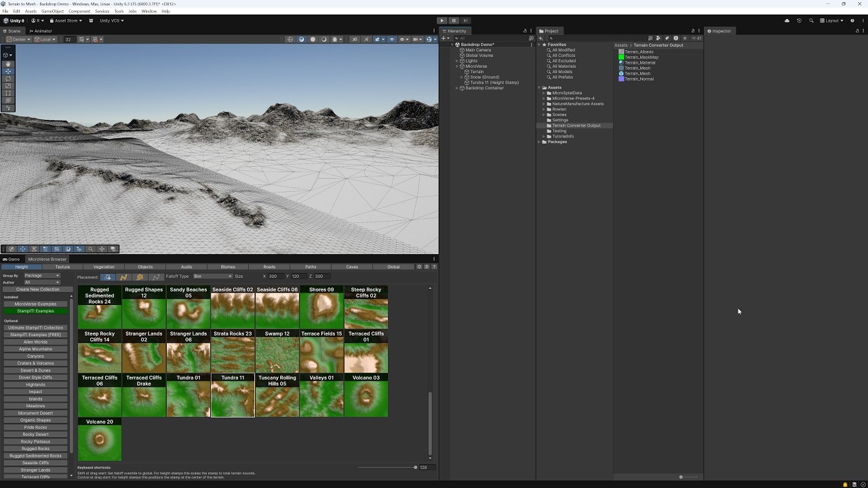Adjust the thumbnail size slider in browser

point(387,467)
